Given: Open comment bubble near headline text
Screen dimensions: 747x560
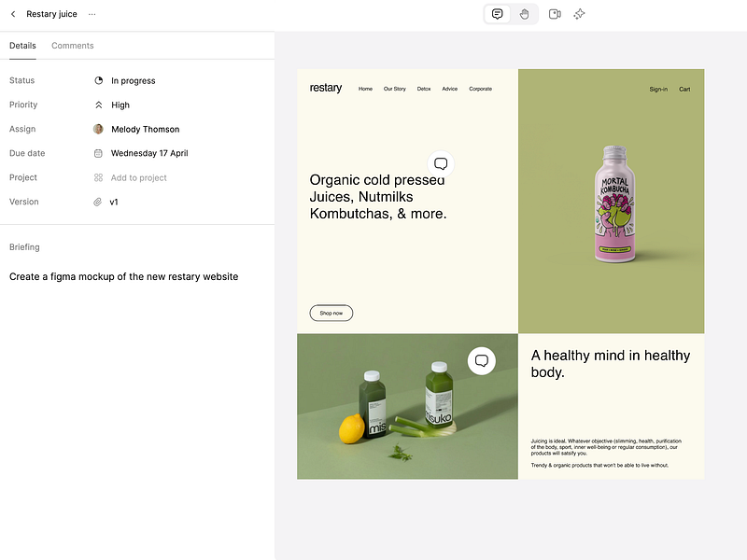Looking at the screenshot, I should point(441,164).
